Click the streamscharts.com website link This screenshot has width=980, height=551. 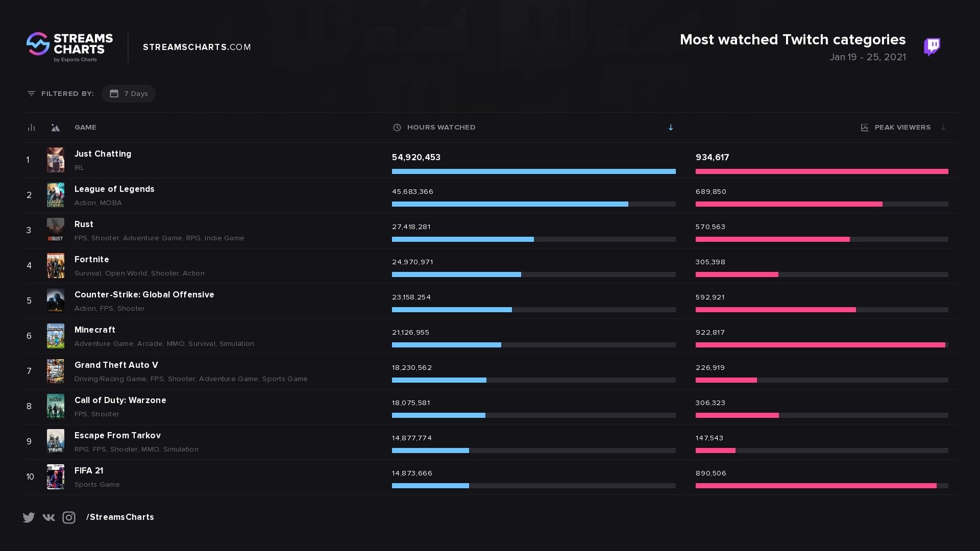pos(198,47)
